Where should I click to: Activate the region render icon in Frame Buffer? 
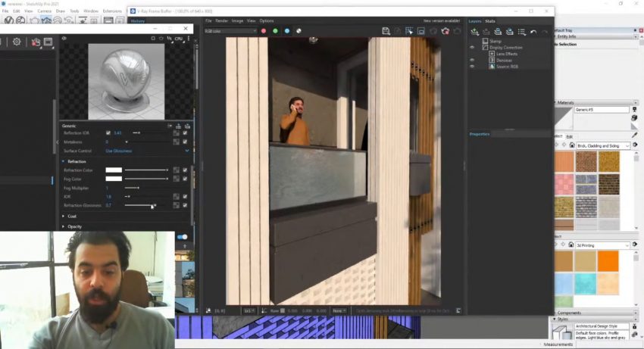pos(421,31)
